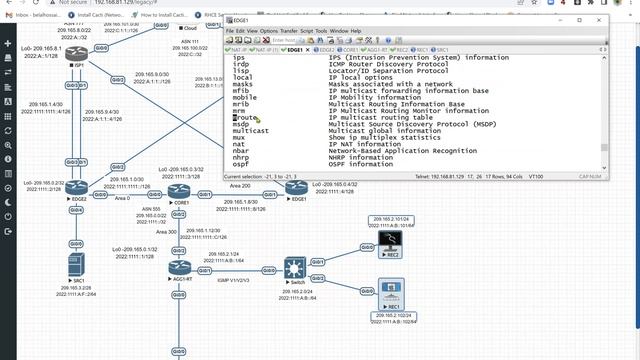Viewport: 640px width, 360px height.
Task: Open the View menu in SecureCRT
Action: (x=252, y=31)
